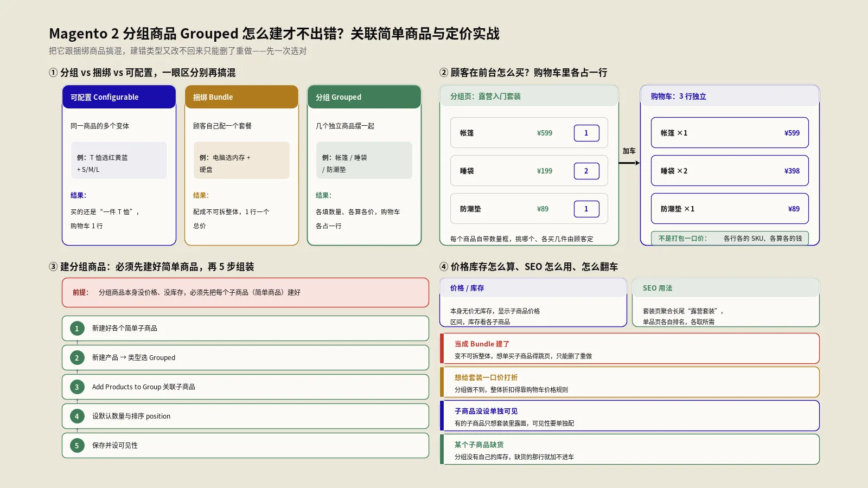The width and height of the screenshot is (868, 488).
Task: Click 每个商品自带数量框 caption text
Action: [521, 239]
